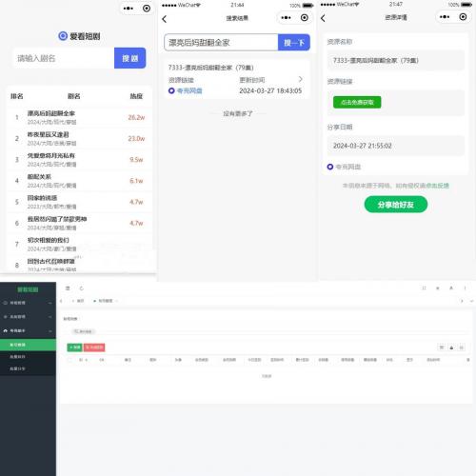Expand the first admin sidebar menu via its arrow
Image resolution: width=476 pixels, height=476 pixels.
pos(50,303)
